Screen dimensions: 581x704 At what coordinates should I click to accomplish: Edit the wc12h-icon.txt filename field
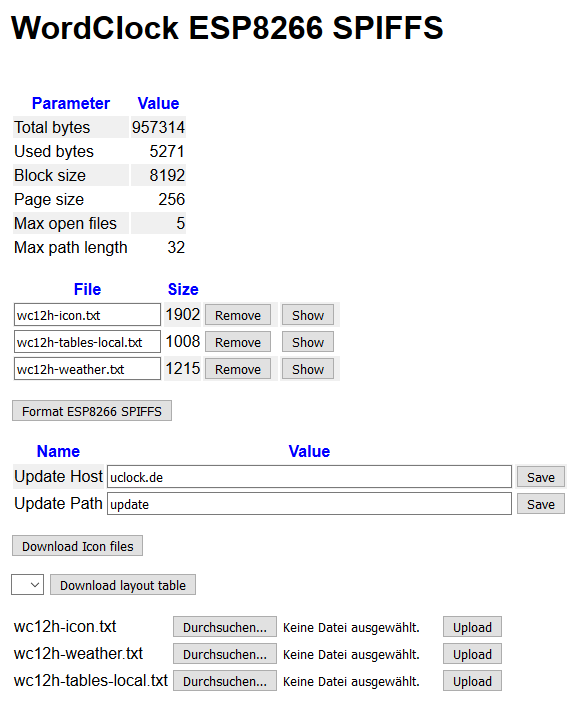tap(87, 315)
